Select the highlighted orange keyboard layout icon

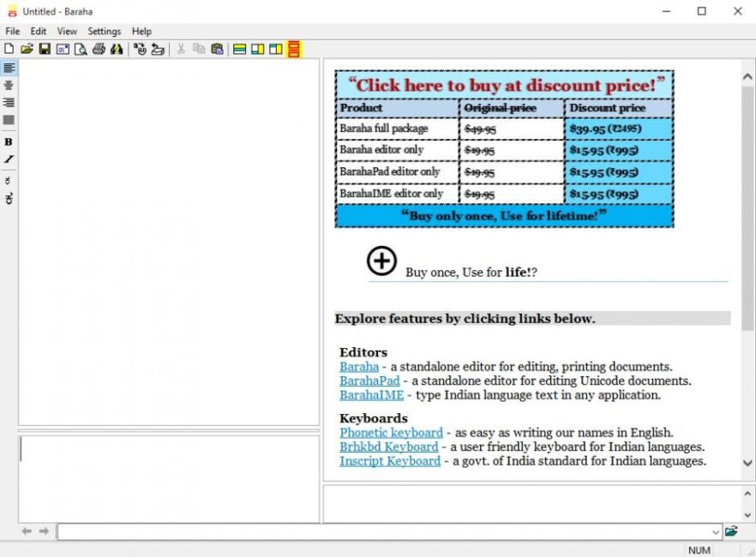291,49
